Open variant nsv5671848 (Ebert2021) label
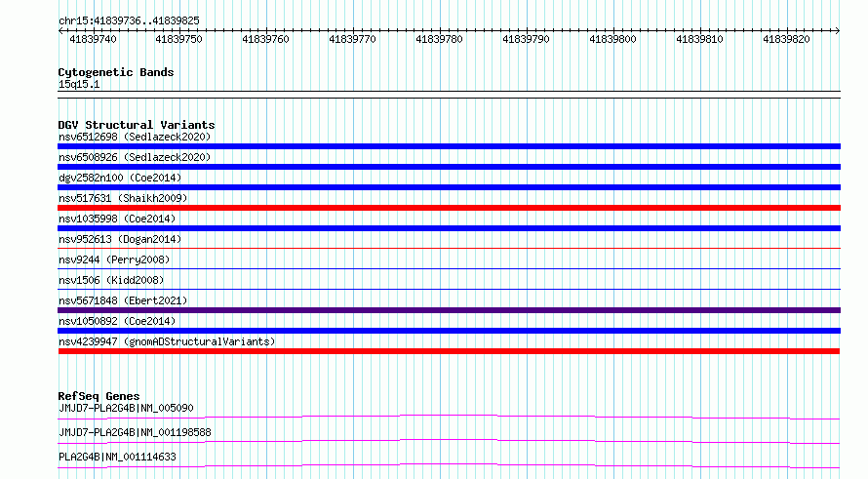This screenshot has width=868, height=479. click(123, 300)
